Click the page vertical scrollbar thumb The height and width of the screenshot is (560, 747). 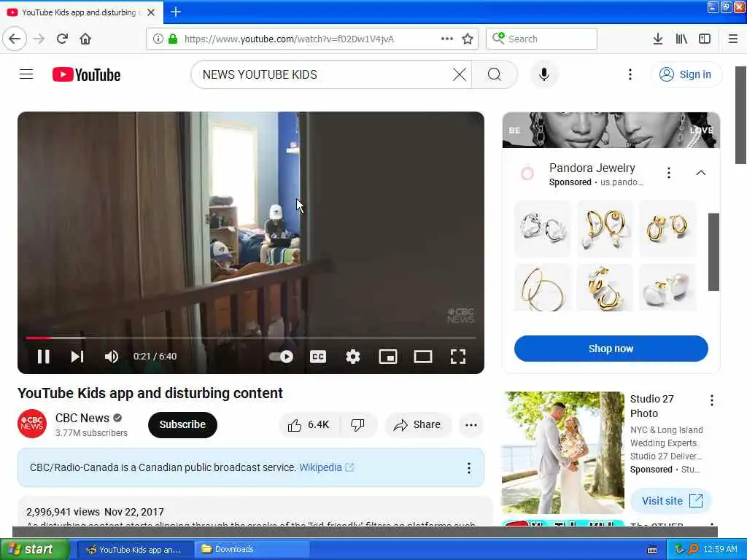coord(741,115)
